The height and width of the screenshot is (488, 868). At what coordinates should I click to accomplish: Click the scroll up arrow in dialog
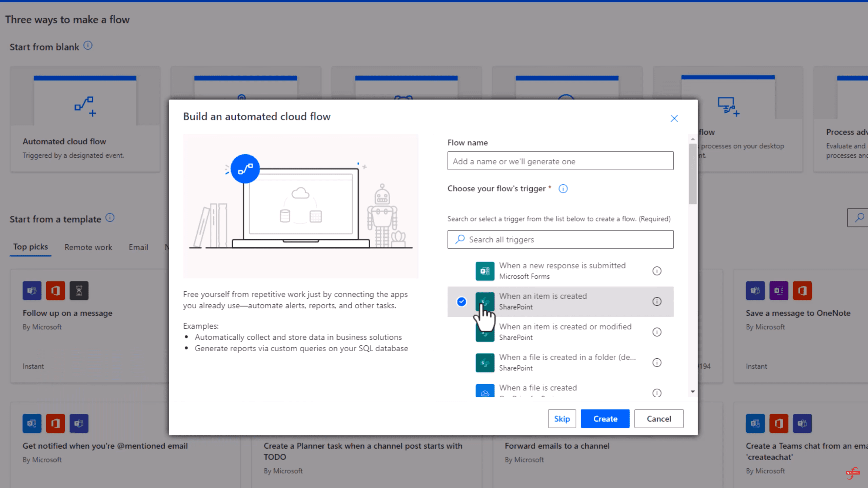tap(693, 139)
